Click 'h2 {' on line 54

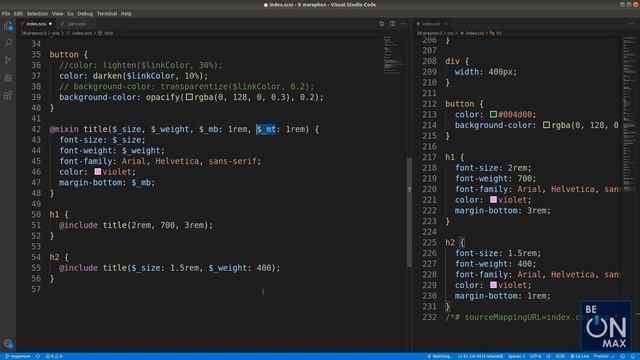point(59,257)
